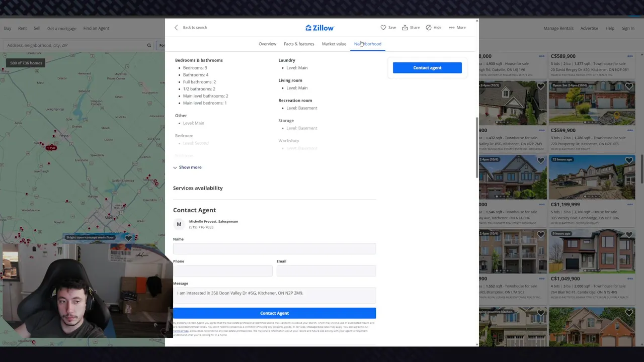Click the Terms of Use link in the disclaimer
The image size is (644, 362).
(x=181, y=331)
